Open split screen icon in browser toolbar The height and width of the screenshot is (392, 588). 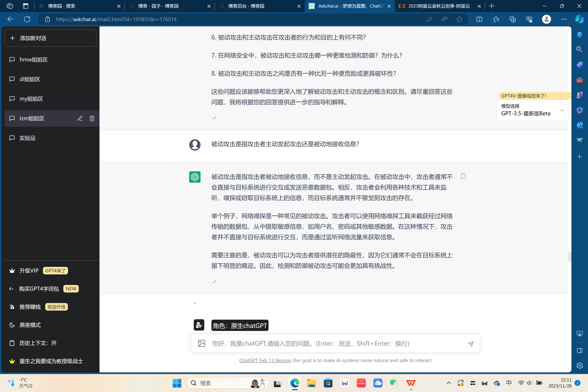coord(479,19)
